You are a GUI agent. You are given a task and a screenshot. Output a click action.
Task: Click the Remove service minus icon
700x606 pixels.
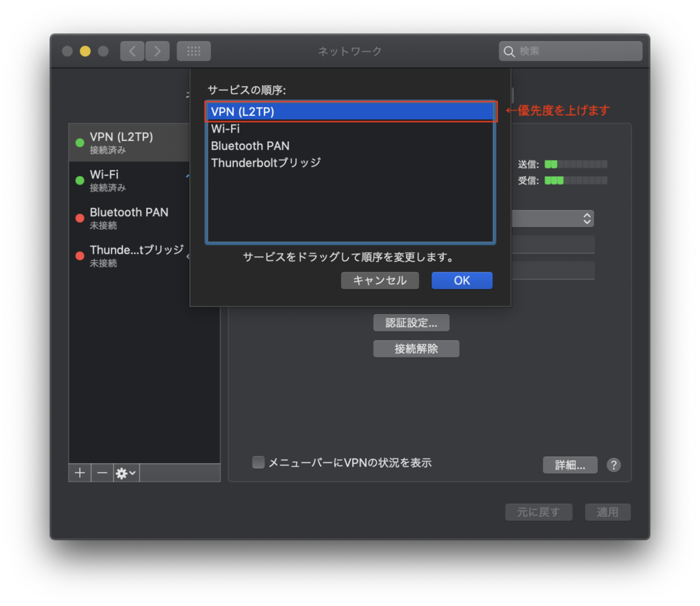coord(101,473)
